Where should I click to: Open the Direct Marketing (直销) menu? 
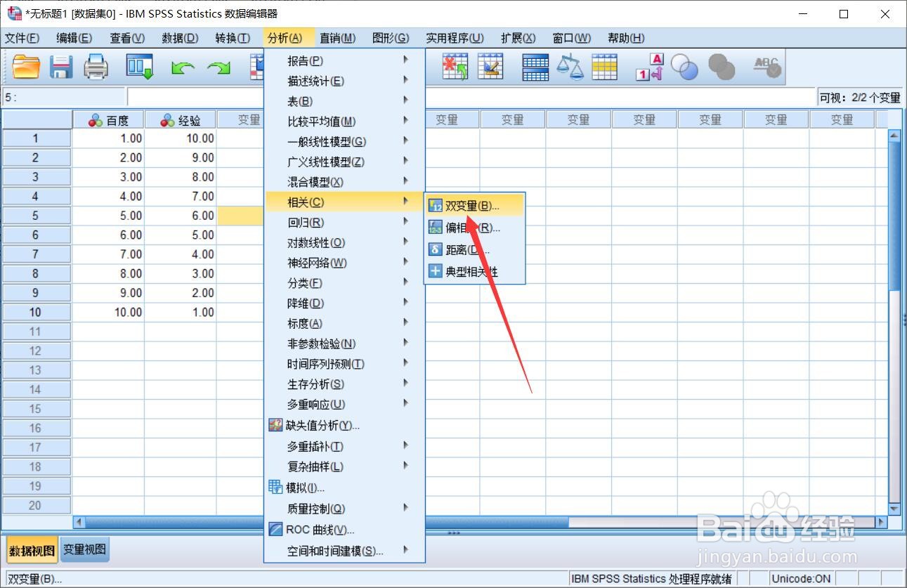(338, 38)
